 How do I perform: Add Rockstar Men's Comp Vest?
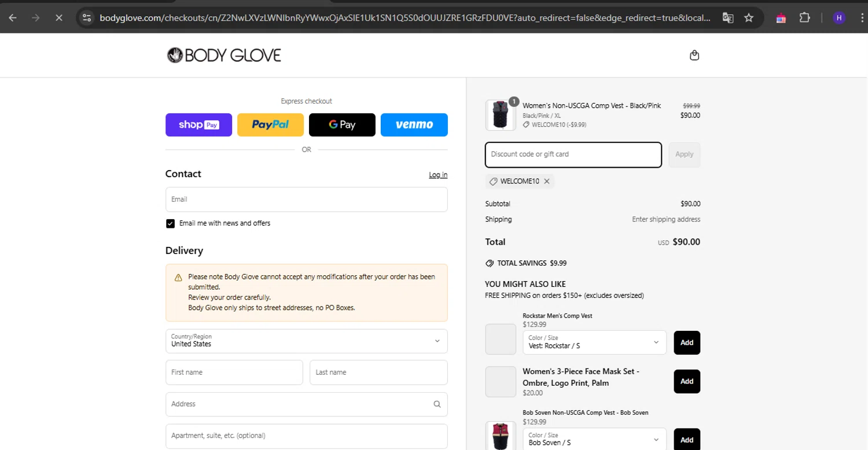(687, 342)
